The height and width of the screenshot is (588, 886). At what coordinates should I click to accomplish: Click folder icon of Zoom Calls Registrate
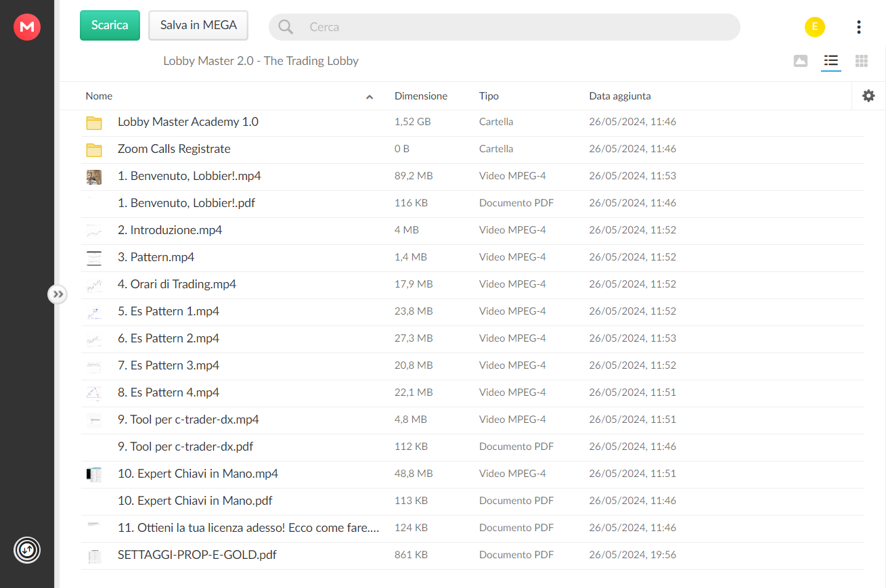pos(94,150)
